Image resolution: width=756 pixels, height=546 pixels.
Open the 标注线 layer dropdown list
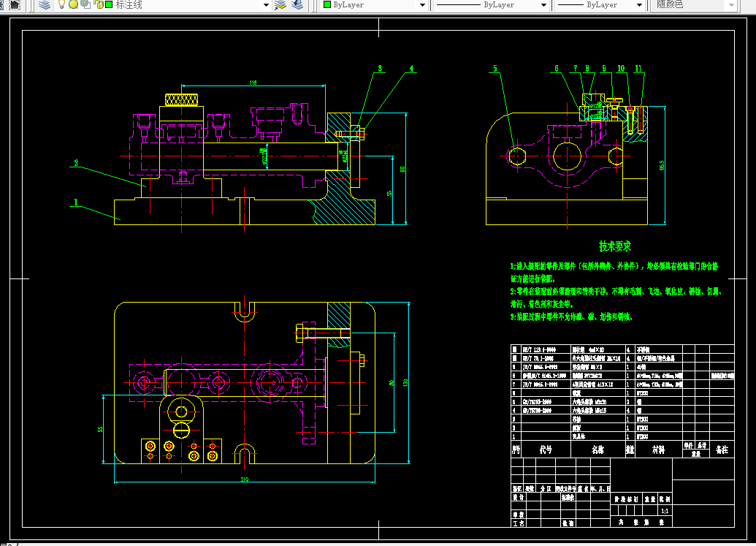266,5
